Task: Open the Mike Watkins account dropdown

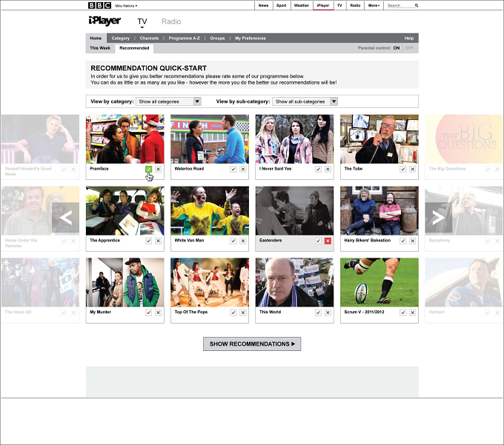Action: [126, 6]
